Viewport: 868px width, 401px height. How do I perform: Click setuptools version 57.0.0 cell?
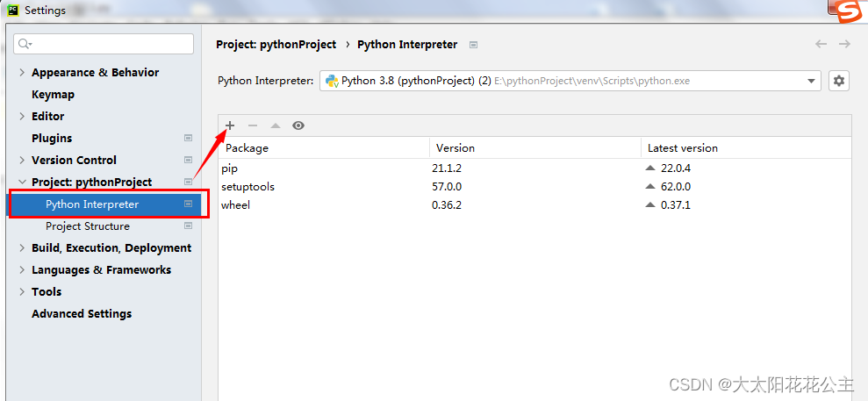[447, 186]
